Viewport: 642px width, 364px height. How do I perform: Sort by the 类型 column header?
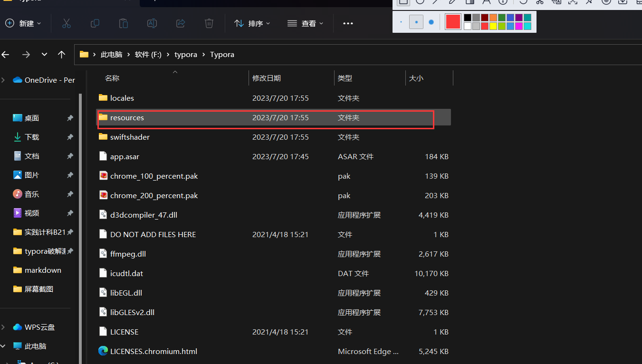point(345,78)
